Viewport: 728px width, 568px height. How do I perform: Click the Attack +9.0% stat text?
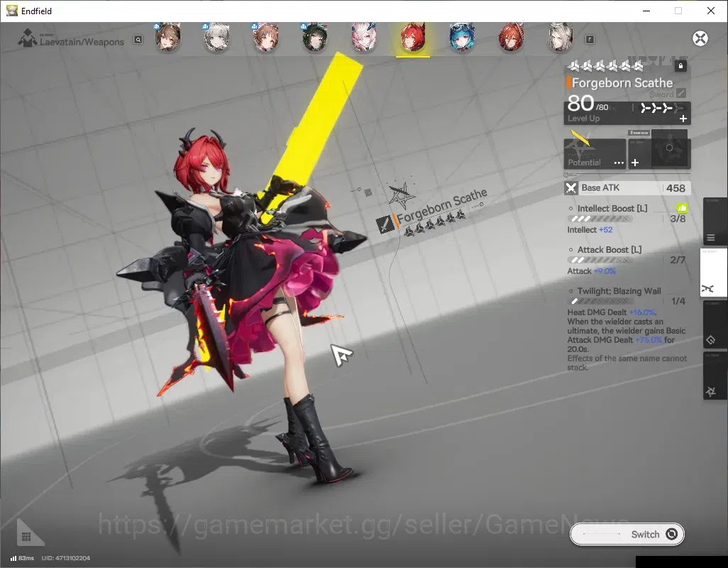click(592, 271)
